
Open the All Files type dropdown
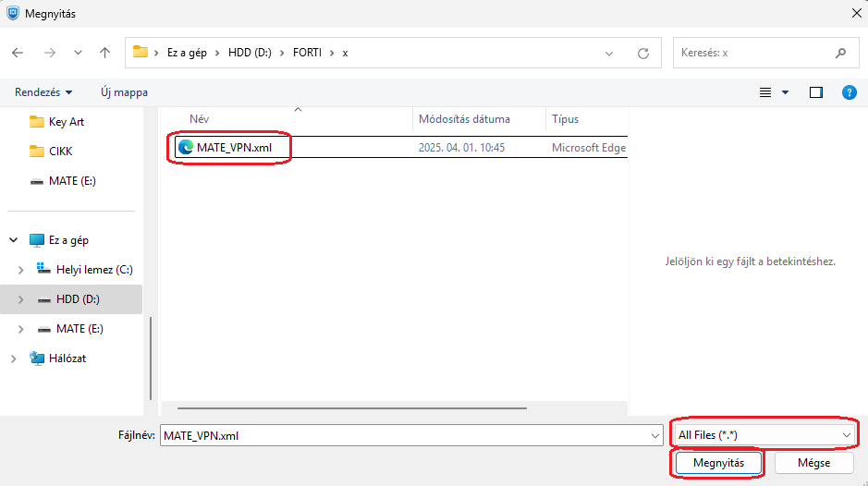(x=763, y=434)
